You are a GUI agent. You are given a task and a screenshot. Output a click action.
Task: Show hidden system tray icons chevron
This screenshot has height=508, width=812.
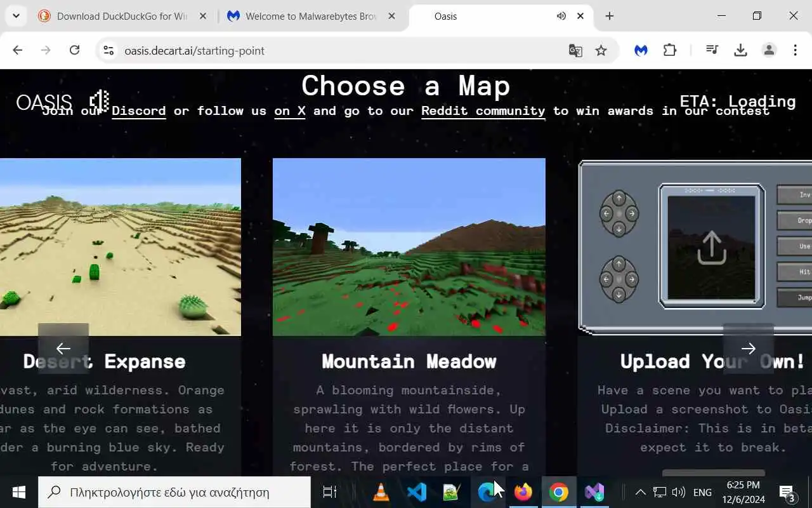pos(641,492)
